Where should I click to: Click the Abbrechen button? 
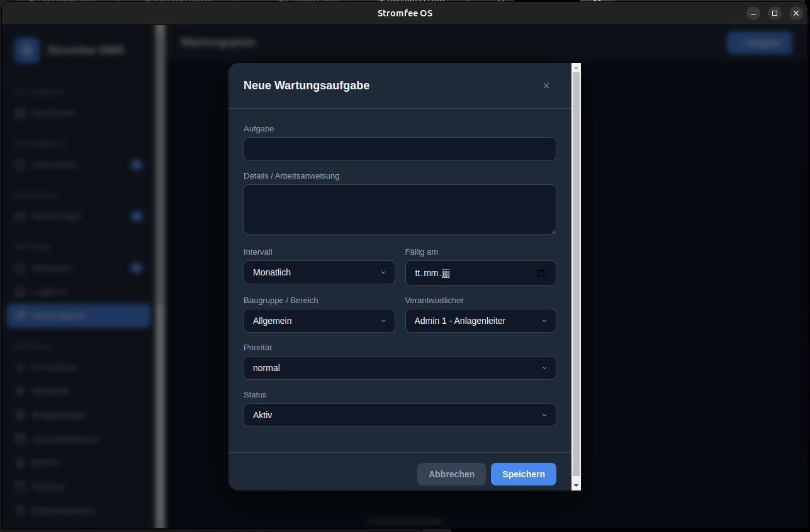click(451, 474)
